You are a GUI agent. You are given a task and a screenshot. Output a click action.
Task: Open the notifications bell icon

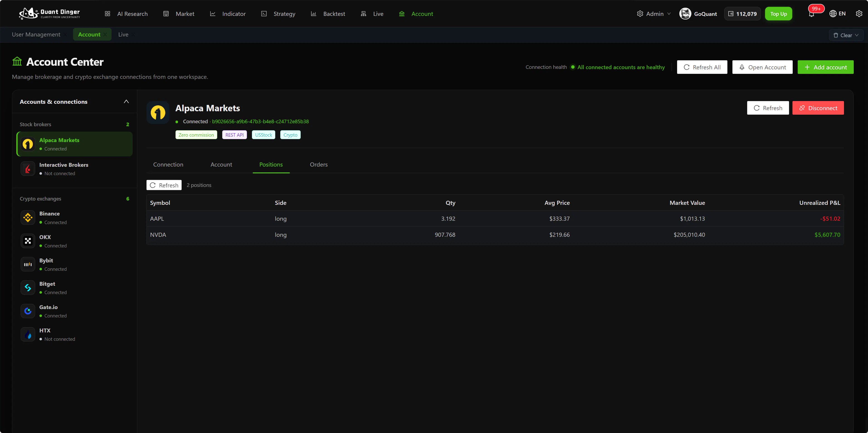[x=811, y=14]
